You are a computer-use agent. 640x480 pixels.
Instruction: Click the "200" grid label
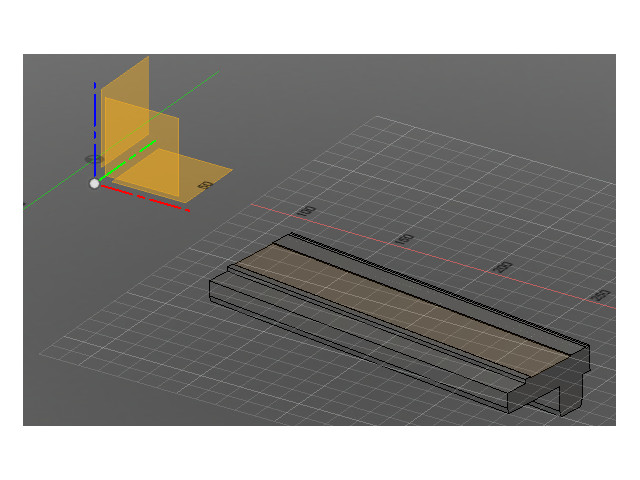(x=502, y=267)
